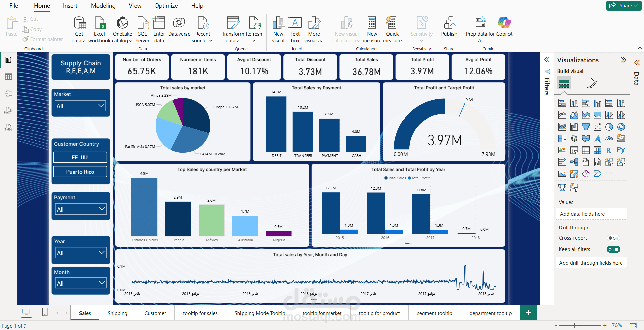Expand Recent sources dropdown
Viewport: 644px width, 330px height.
click(202, 37)
